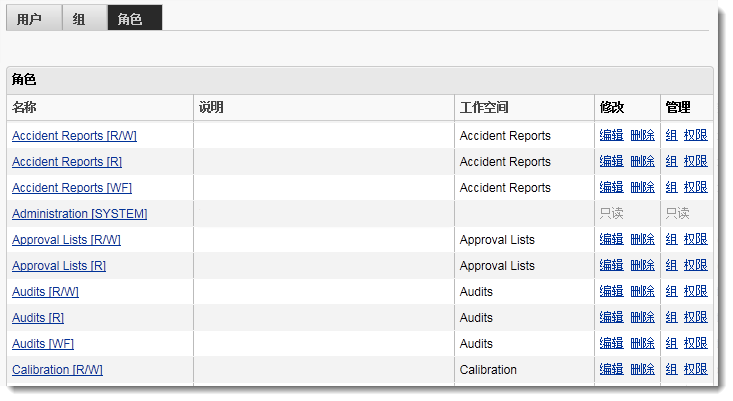The width and height of the screenshot is (733, 401).
Task: Open Accident Reports [WF] role link
Action: coord(72,188)
